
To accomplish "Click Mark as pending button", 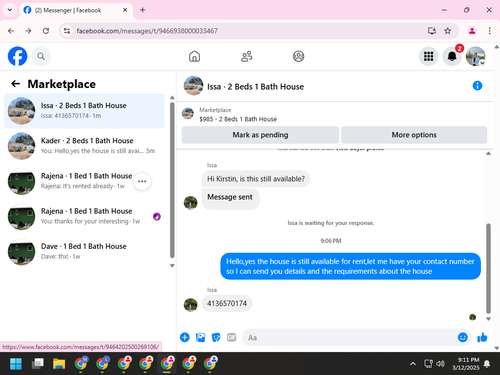I will click(x=260, y=135).
